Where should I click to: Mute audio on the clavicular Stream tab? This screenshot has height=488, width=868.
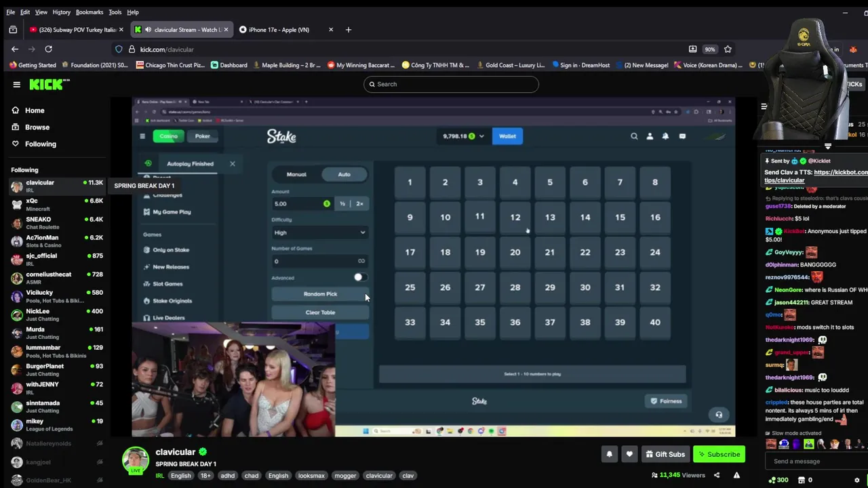point(148,30)
